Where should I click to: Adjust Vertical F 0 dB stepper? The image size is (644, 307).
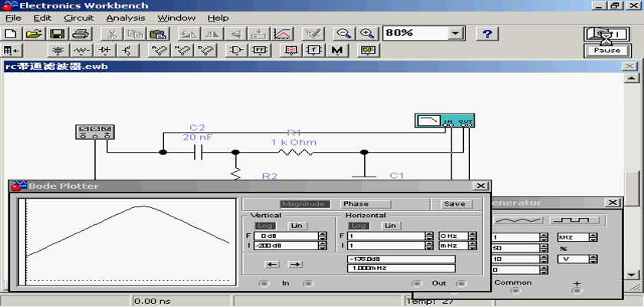pos(323,236)
